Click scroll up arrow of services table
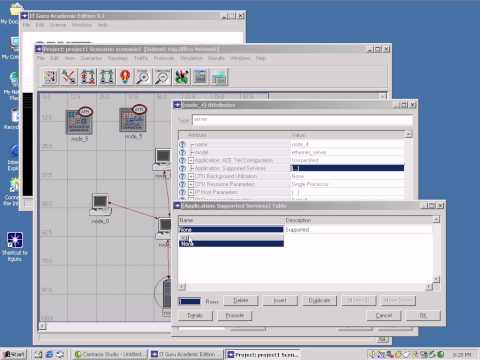Viewport: 480px width, 360px height. (x=436, y=219)
